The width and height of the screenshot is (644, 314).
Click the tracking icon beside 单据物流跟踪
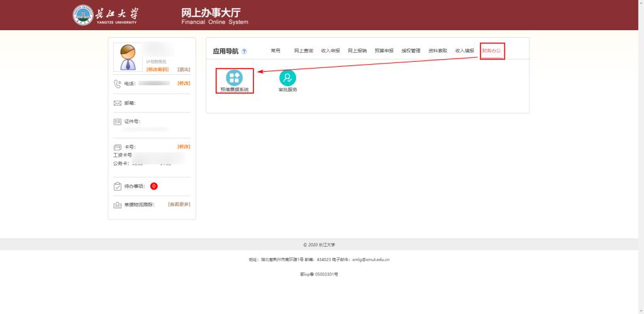[117, 205]
